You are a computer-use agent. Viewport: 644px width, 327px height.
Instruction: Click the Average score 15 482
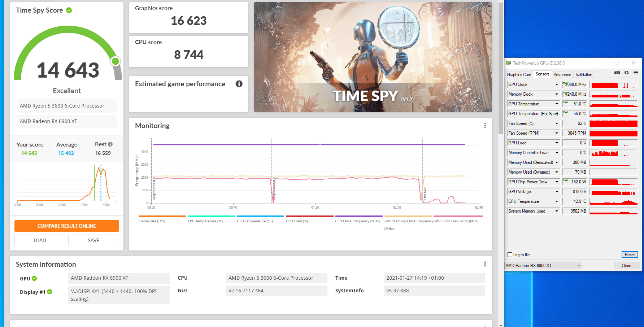(x=66, y=153)
